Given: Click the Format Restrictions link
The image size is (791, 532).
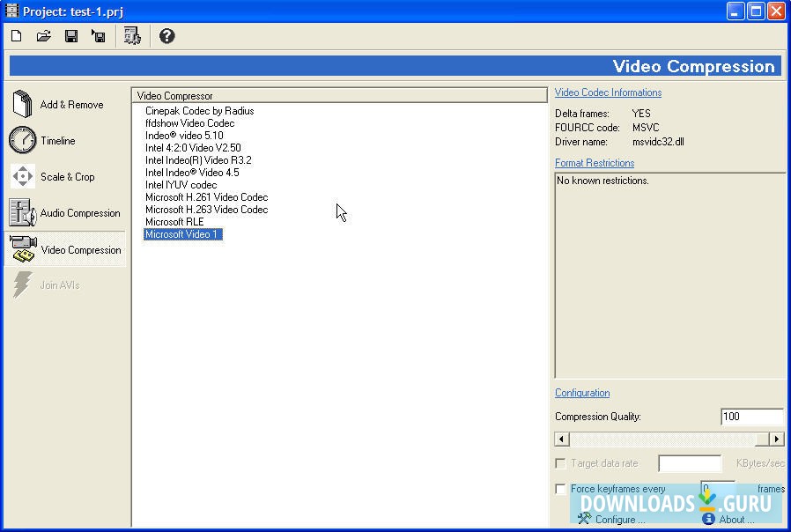Looking at the screenshot, I should pyautogui.click(x=595, y=163).
